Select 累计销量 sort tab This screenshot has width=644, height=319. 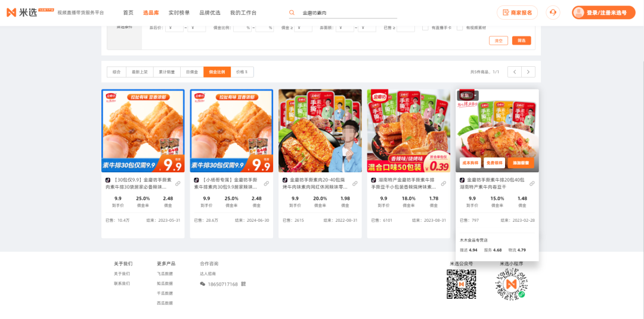(x=167, y=72)
